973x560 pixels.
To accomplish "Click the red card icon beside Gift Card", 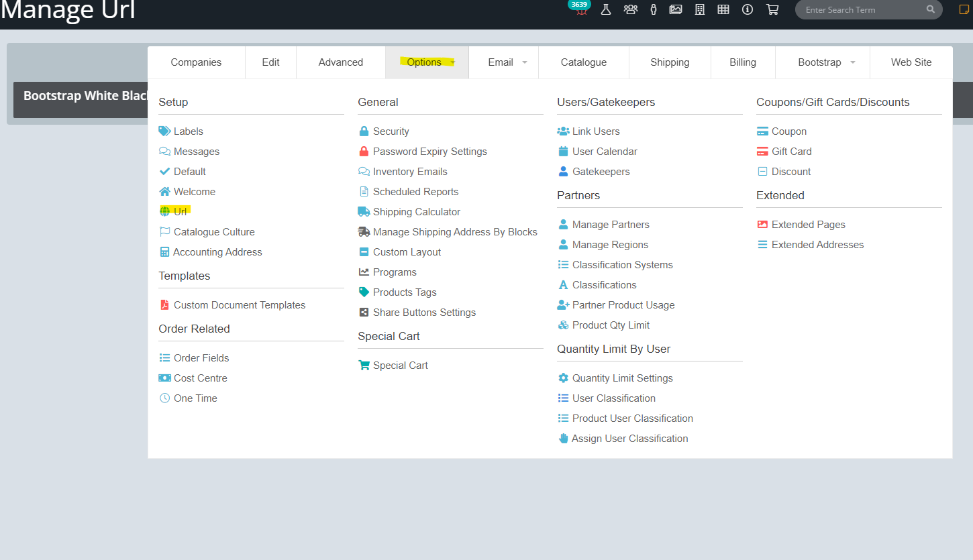I will [x=762, y=152].
